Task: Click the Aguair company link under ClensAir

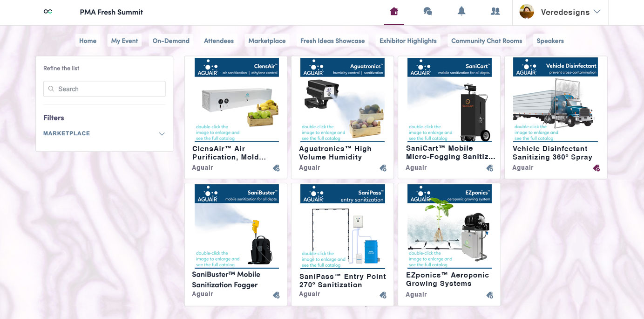Action: (202, 167)
